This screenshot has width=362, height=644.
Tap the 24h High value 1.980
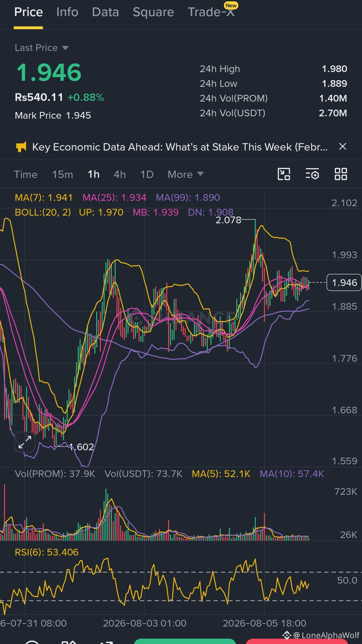tap(334, 69)
